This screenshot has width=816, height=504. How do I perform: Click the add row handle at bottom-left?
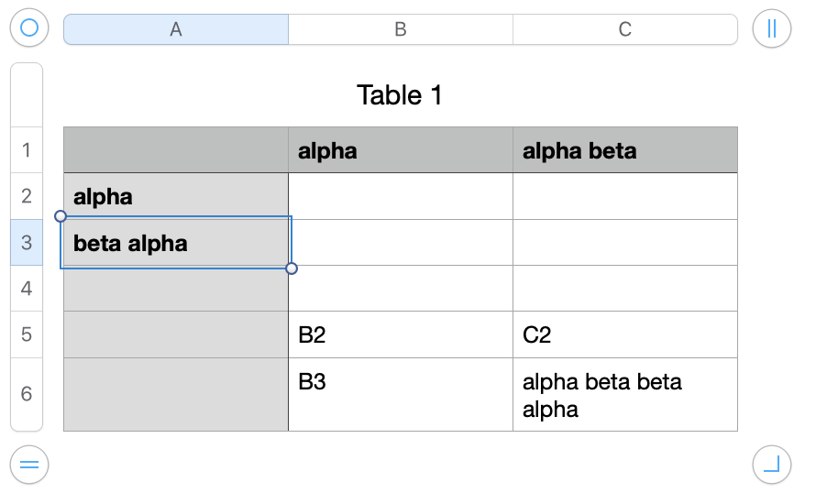(x=29, y=465)
